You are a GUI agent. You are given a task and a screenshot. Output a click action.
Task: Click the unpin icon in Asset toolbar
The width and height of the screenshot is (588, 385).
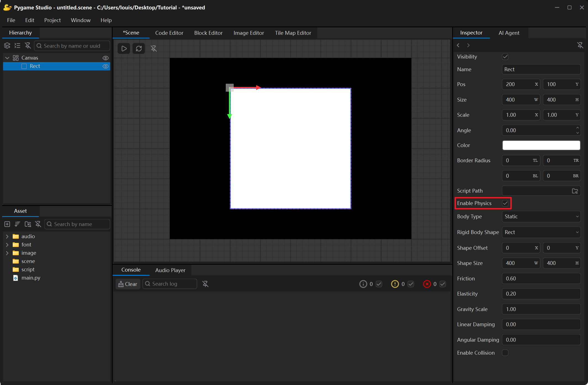pyautogui.click(x=38, y=224)
